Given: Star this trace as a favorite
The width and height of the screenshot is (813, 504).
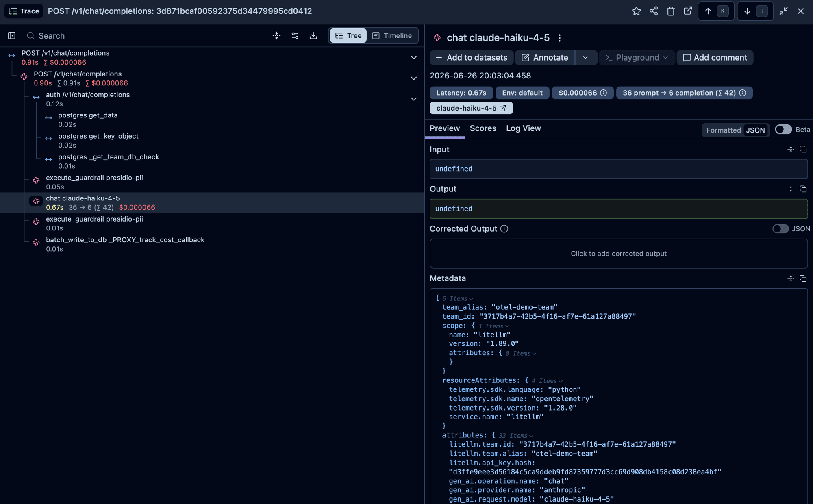Looking at the screenshot, I should (636, 11).
